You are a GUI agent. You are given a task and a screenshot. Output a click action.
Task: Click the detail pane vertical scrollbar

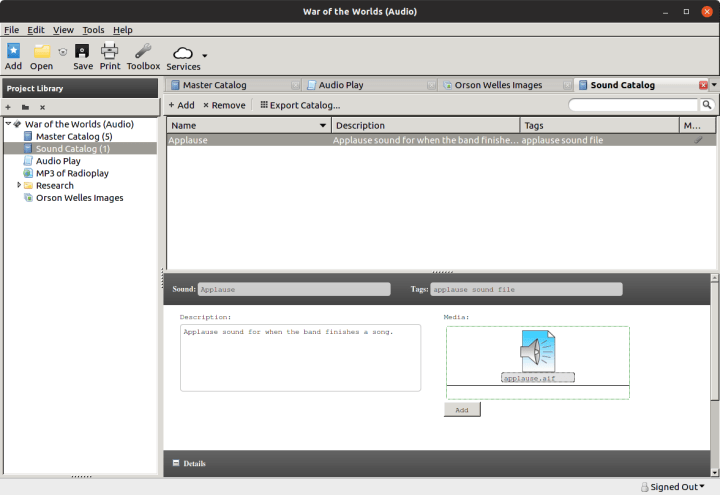pos(714,340)
